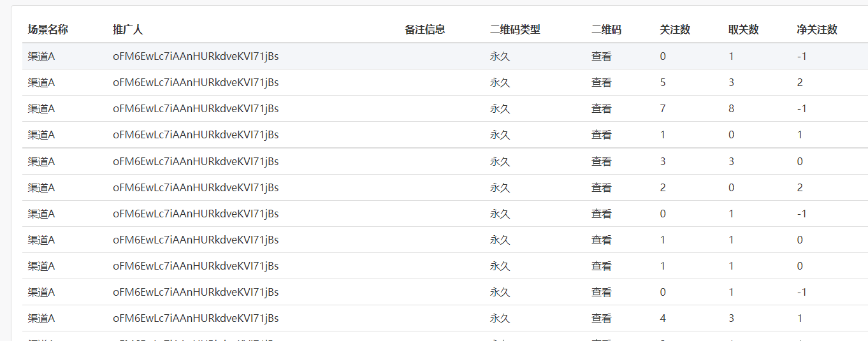Click 永久 in the highlighted first row
Screen dimensions: 868x341
tap(500, 56)
